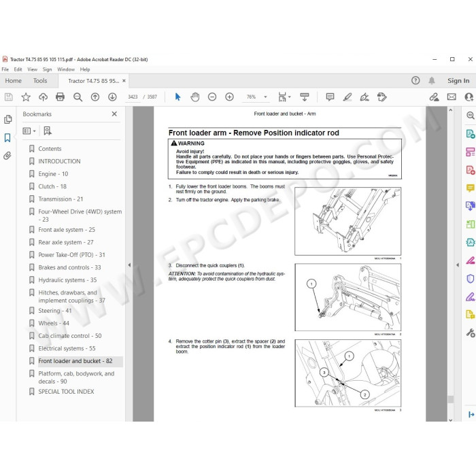Print the document
Image resolution: width=476 pixels, height=476 pixels.
click(x=60, y=97)
